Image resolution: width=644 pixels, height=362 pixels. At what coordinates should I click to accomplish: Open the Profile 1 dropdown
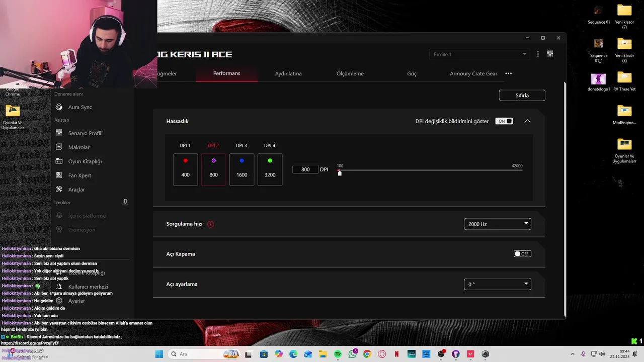click(478, 54)
